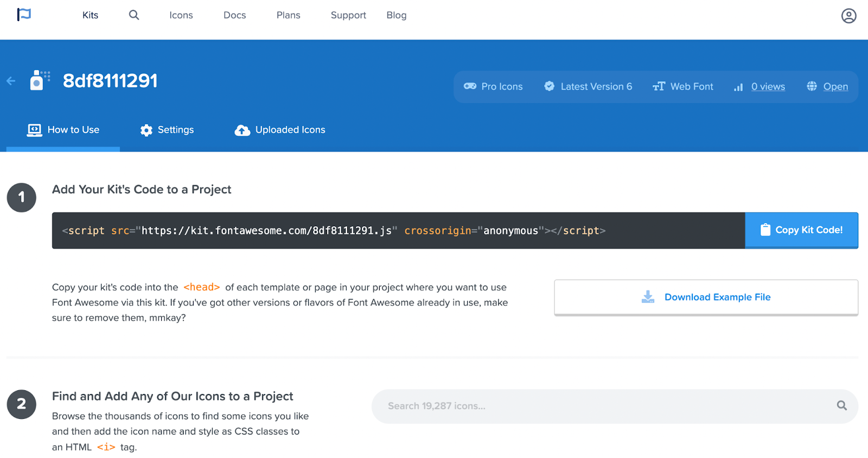
Task: Click Download Example File button
Action: tap(706, 297)
